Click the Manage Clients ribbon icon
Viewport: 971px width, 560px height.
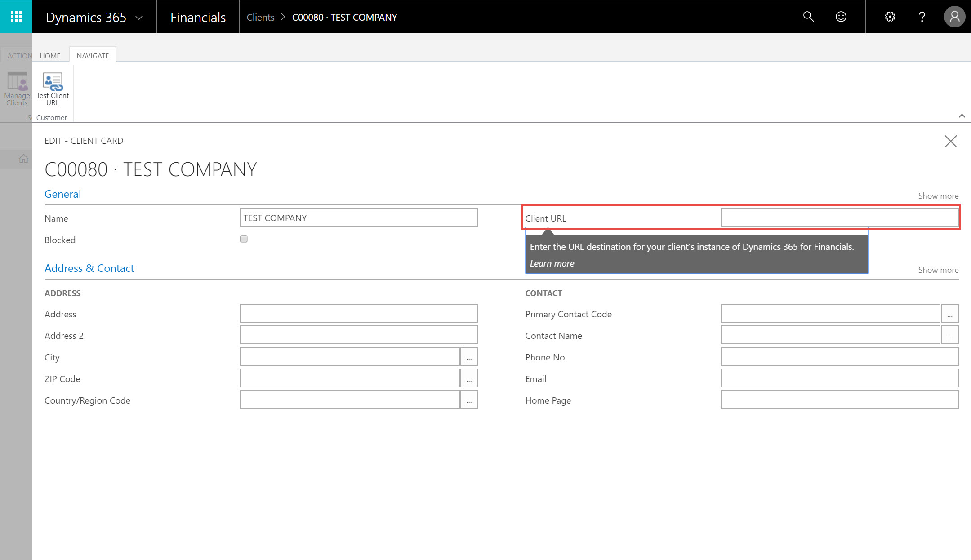tap(17, 89)
